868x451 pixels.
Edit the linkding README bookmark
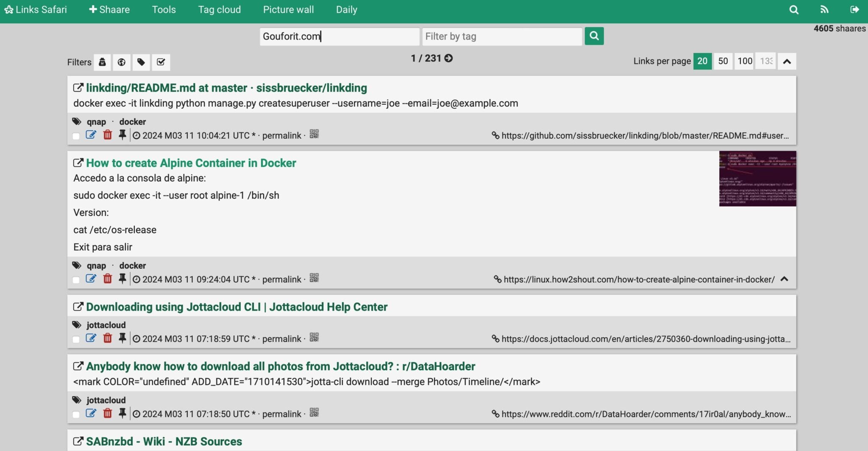[x=91, y=135]
